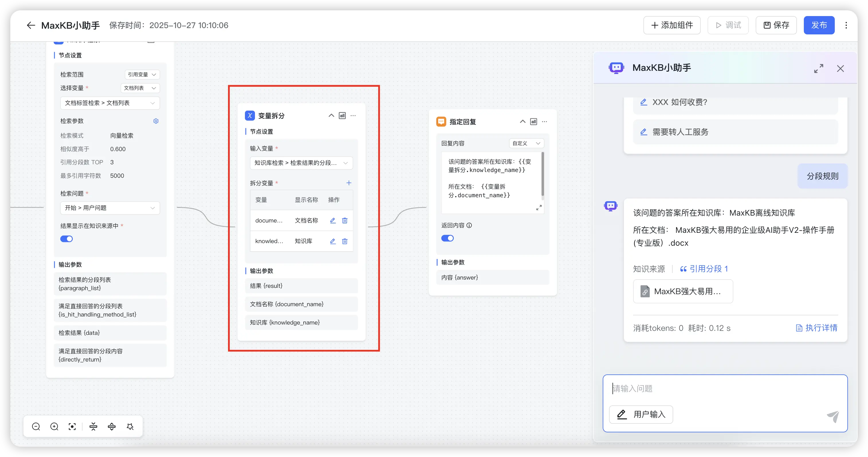This screenshot has width=868, height=457.
Task: Open the 变量拆分 node more options menu
Action: [353, 116]
